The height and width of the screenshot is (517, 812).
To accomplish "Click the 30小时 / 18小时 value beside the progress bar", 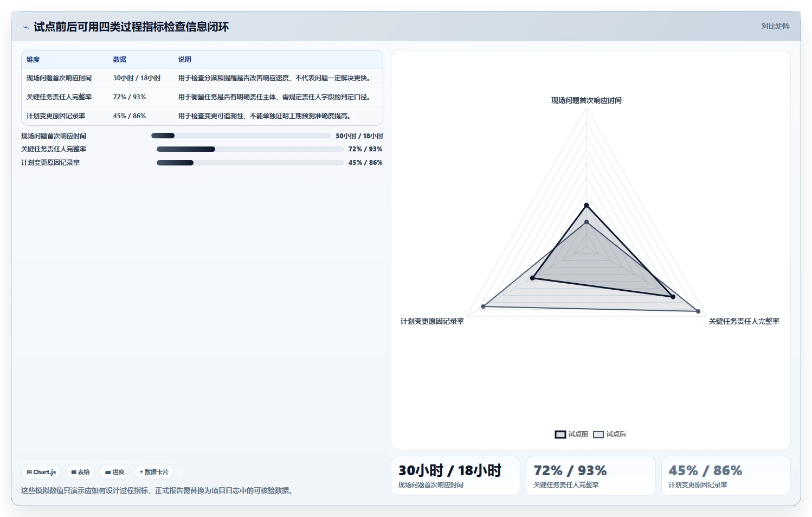I will point(359,136).
